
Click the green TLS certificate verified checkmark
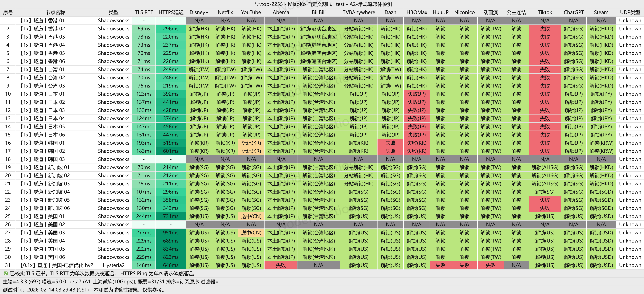pos(5,273)
